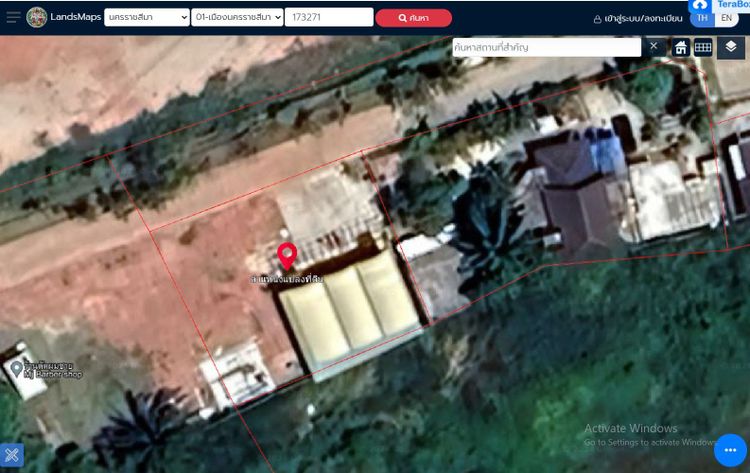Viewport: 750px width, 473px height.
Task: Clear the place search with X button
Action: 654,47
